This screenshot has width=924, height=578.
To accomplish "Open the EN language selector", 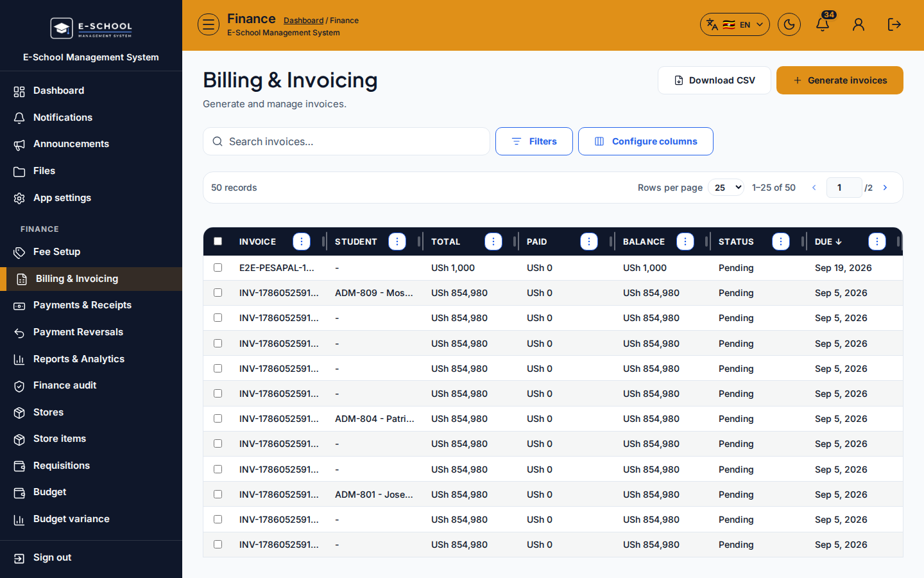I will click(x=735, y=24).
